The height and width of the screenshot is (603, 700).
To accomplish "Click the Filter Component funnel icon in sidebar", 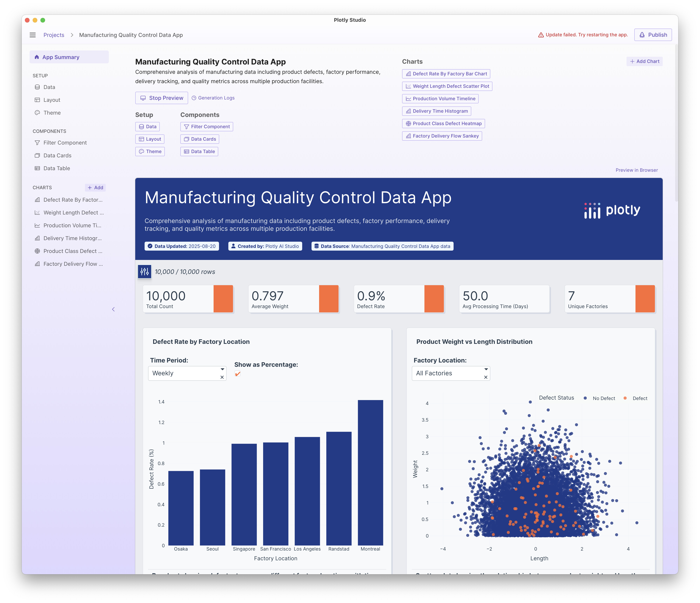I will (x=37, y=143).
